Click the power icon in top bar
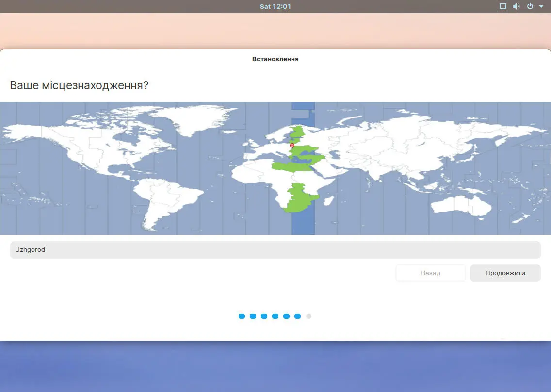This screenshot has height=392, width=551. click(x=530, y=6)
